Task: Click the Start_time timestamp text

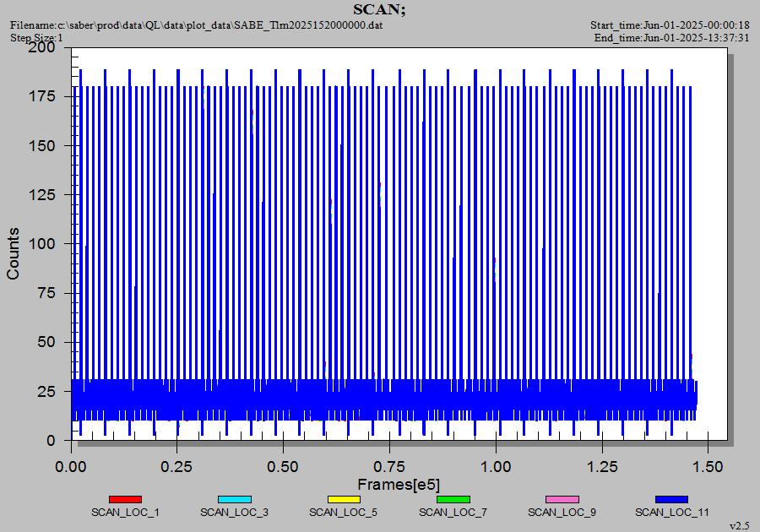Action: tap(670, 25)
